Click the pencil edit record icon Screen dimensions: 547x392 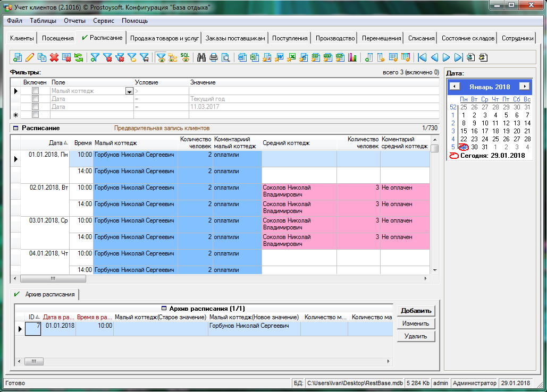[30, 57]
